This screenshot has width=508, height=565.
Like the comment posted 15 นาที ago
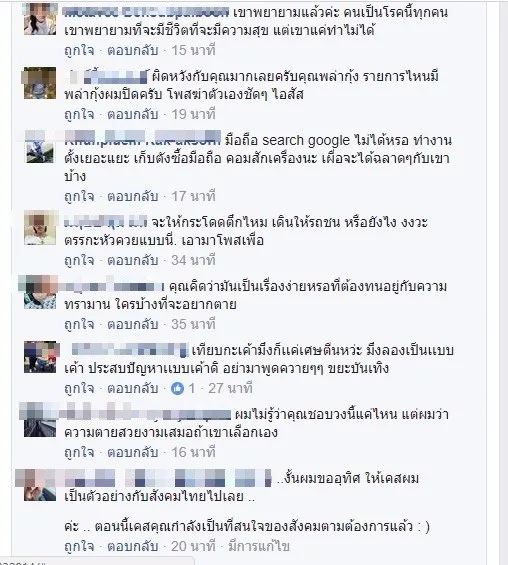[x=79, y=50]
